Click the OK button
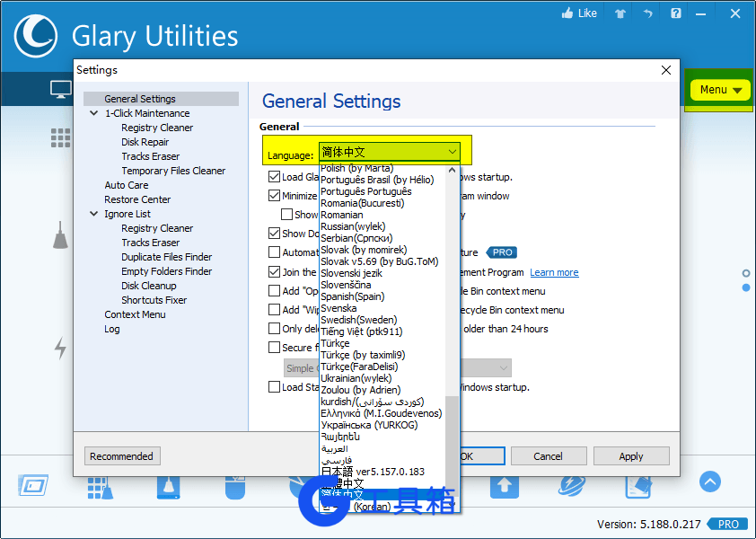The image size is (756, 539). (x=482, y=456)
